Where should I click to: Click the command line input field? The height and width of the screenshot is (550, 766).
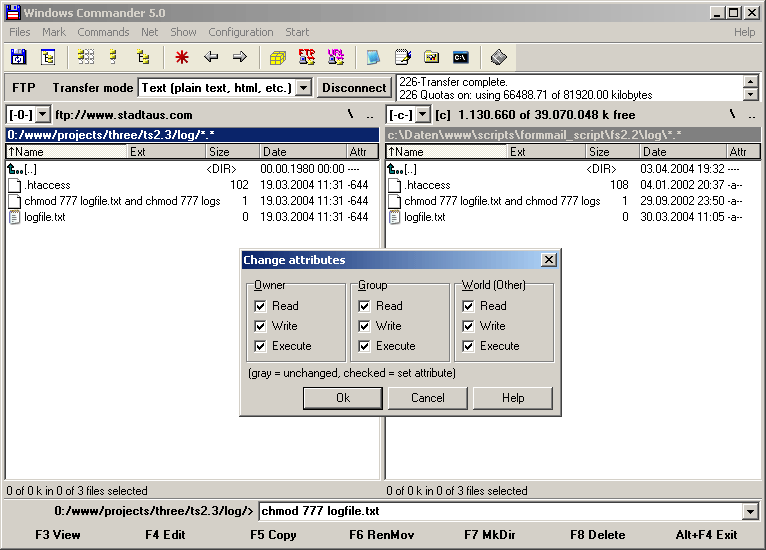pyautogui.click(x=501, y=511)
